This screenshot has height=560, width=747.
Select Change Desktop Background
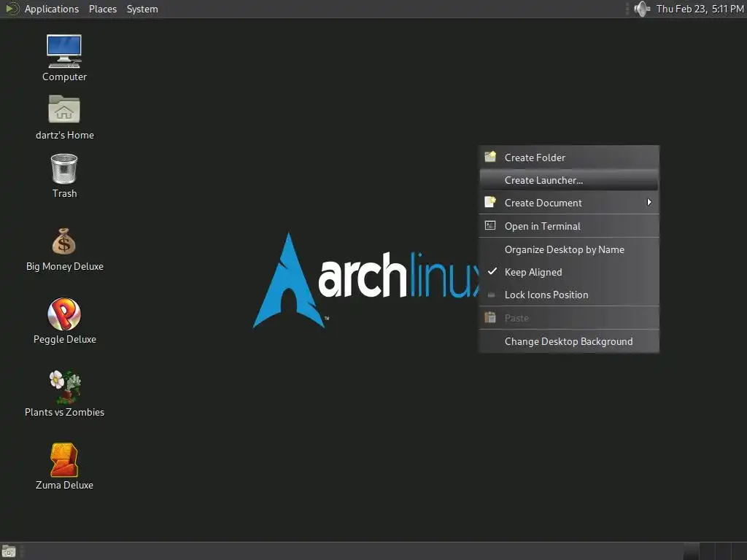569,341
